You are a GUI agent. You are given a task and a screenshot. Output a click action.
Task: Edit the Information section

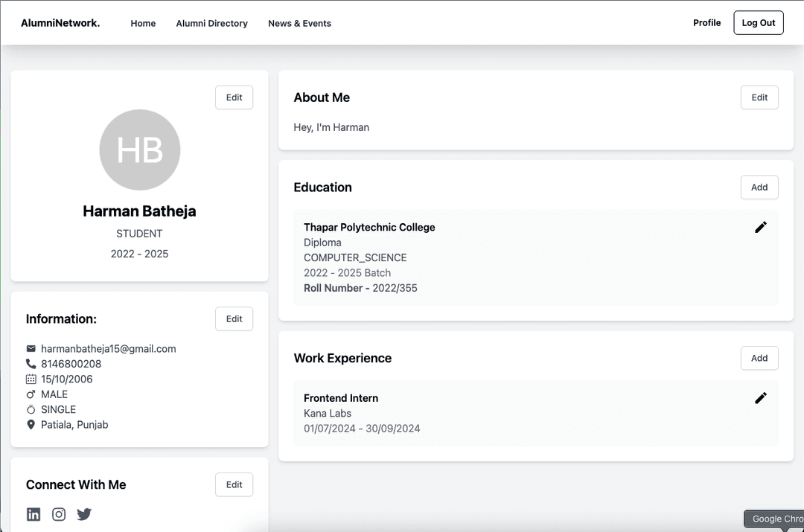coord(234,318)
